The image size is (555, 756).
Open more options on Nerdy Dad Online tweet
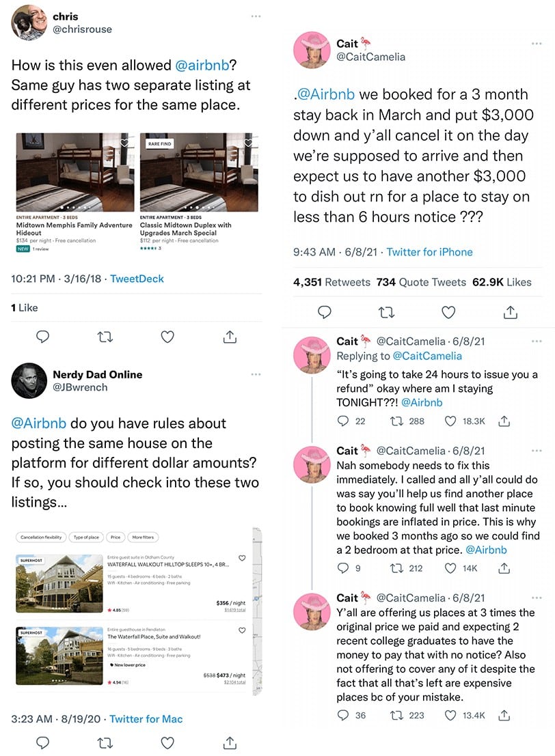[256, 374]
